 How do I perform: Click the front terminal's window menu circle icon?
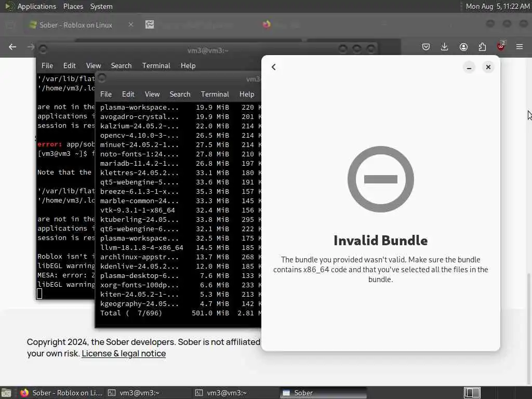[102, 78]
